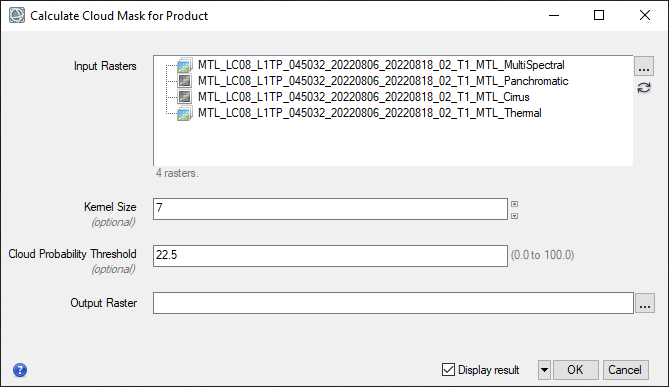Click the Cancel button
Image resolution: width=669 pixels, height=387 pixels.
625,370
